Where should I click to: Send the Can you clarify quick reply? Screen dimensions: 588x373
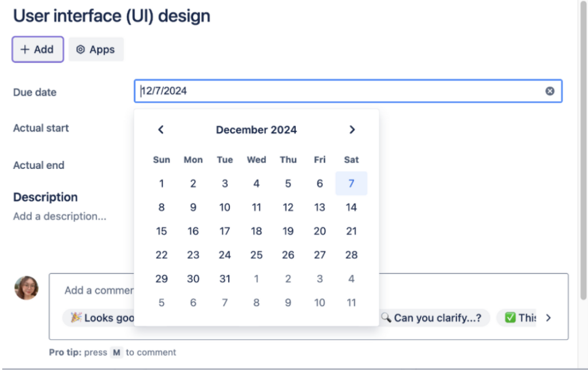pos(434,318)
